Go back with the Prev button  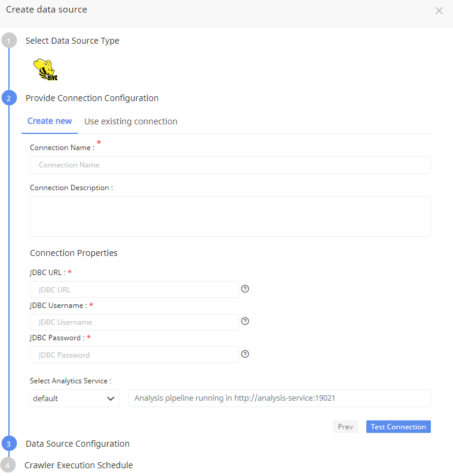tap(345, 427)
